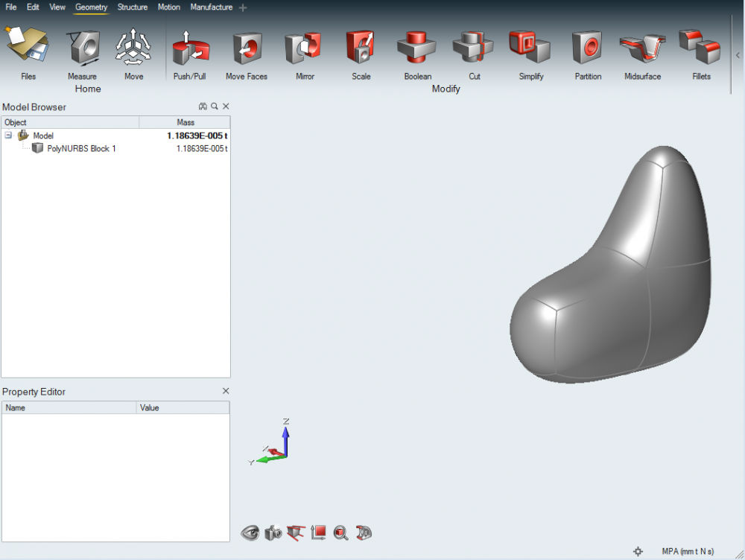Select the Cut tool icon
The width and height of the screenshot is (745, 560).
[x=473, y=47]
